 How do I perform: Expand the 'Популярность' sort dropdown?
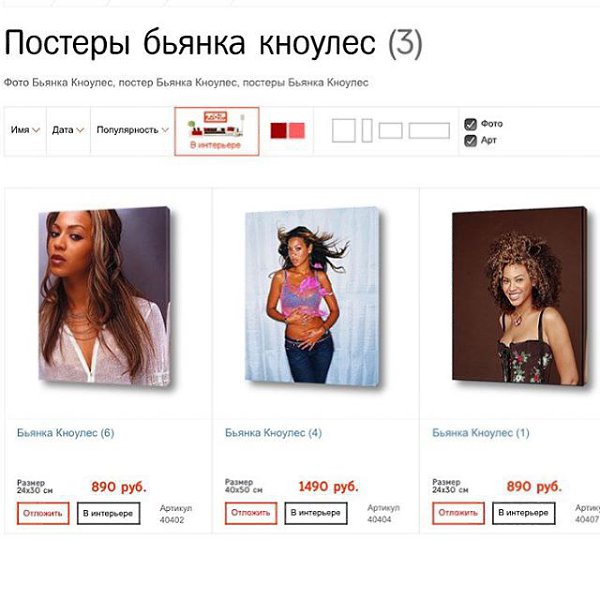132,130
